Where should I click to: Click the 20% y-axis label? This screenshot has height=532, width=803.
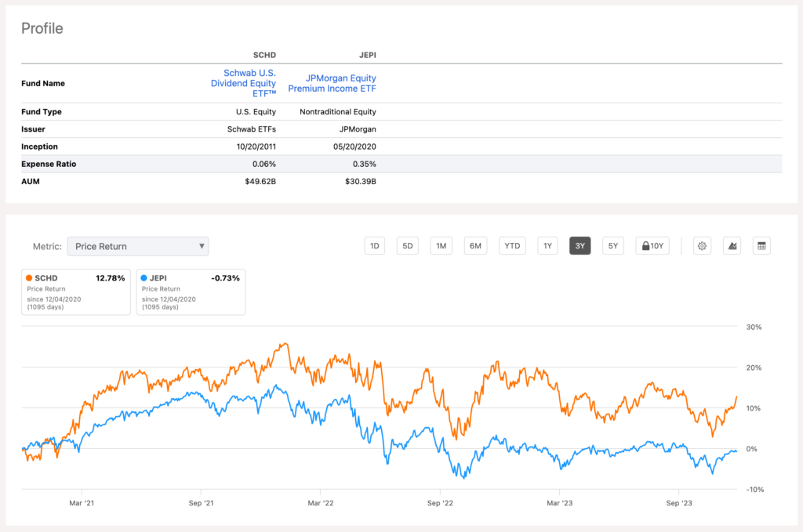[x=754, y=367]
